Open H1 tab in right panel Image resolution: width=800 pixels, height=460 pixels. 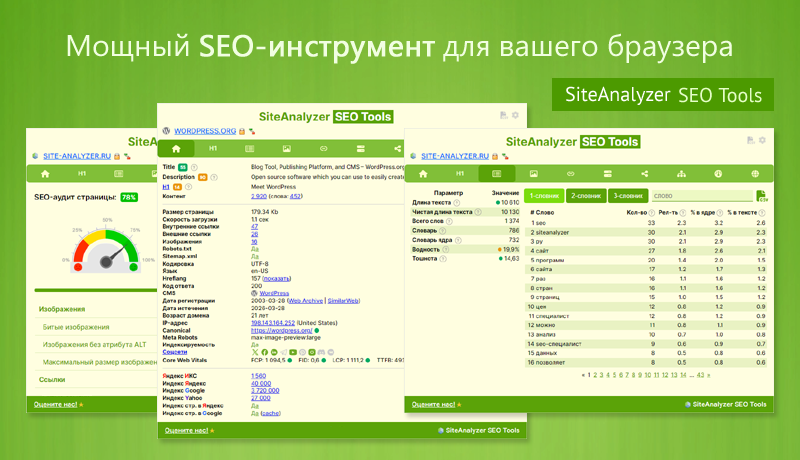(460, 174)
